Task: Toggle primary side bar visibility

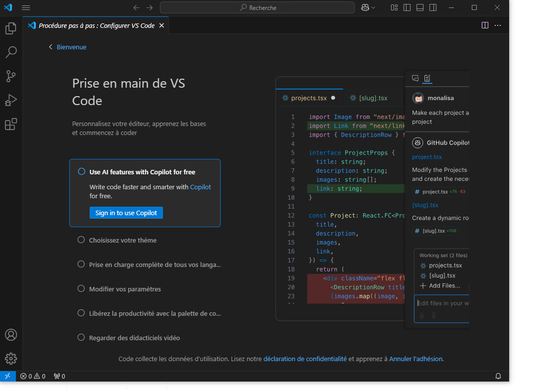Action: click(407, 7)
